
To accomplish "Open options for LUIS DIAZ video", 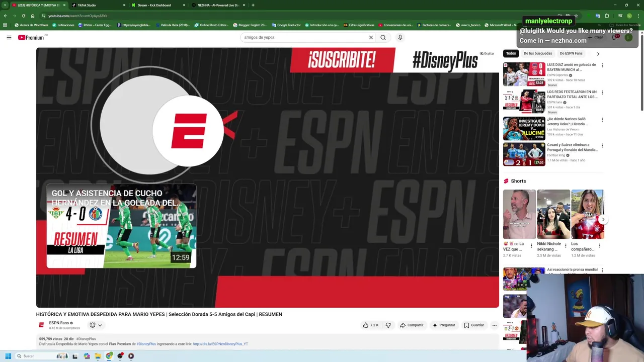I will 602,65.
